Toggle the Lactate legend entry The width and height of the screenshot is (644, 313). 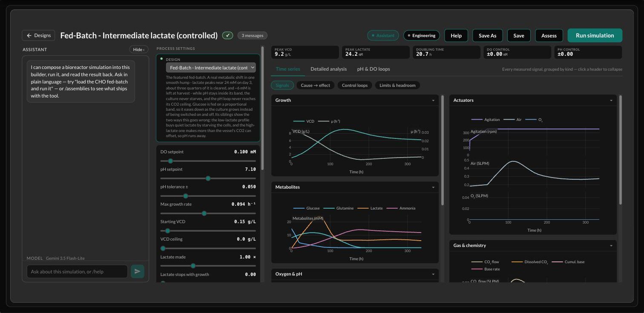point(370,208)
